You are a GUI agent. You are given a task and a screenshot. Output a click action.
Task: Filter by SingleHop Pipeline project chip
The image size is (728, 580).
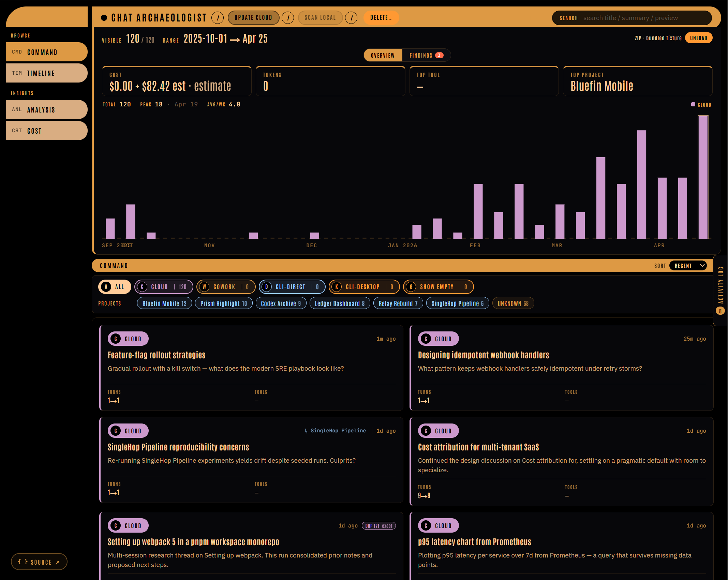(458, 303)
